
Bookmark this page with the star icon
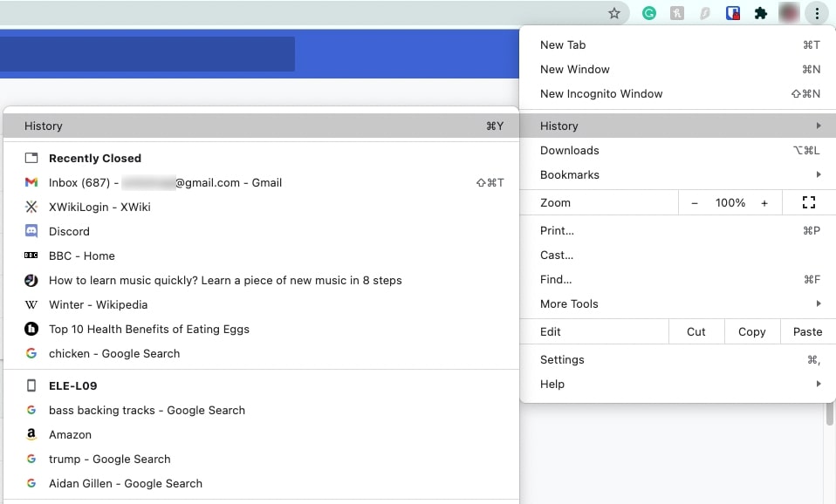pos(614,13)
